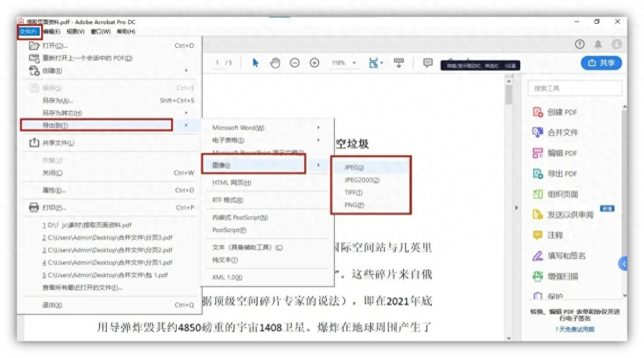The height and width of the screenshot is (358, 644).
Task: Click the 7天免费试用期 link
Action: click(575, 329)
